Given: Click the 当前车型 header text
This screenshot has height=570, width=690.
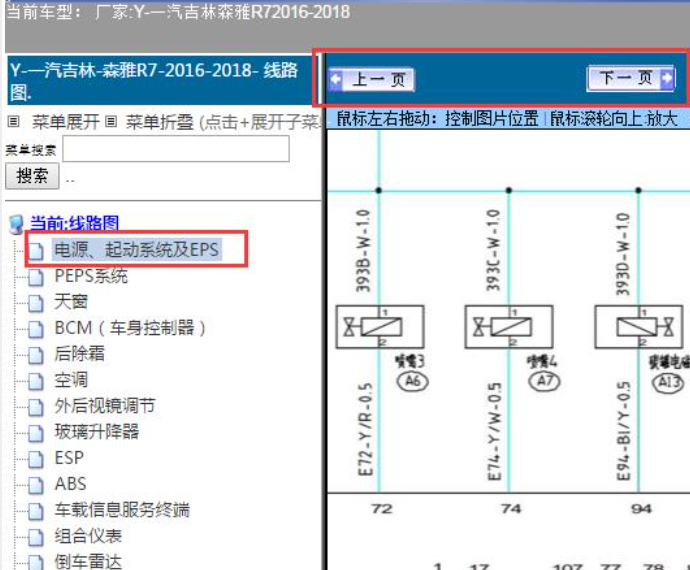Looking at the screenshot, I should 178,12.
